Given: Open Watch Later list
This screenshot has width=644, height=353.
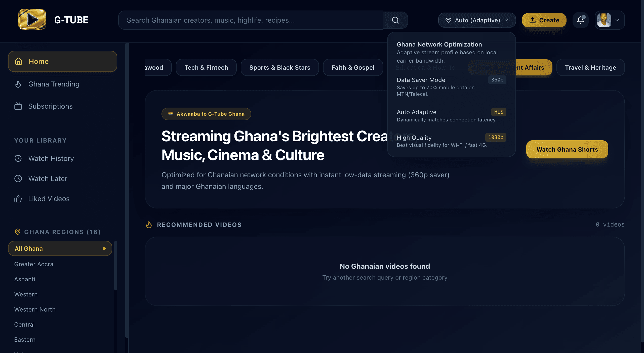Looking at the screenshot, I should [x=63, y=179].
